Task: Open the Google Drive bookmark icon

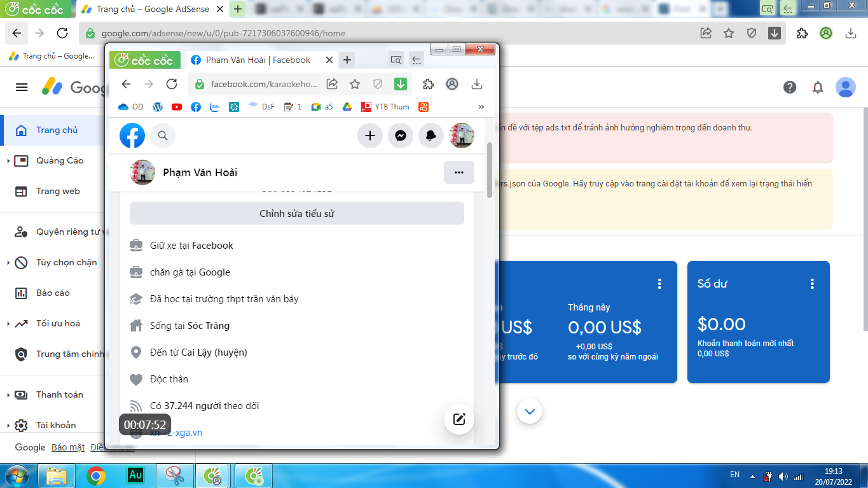Action: click(x=347, y=107)
